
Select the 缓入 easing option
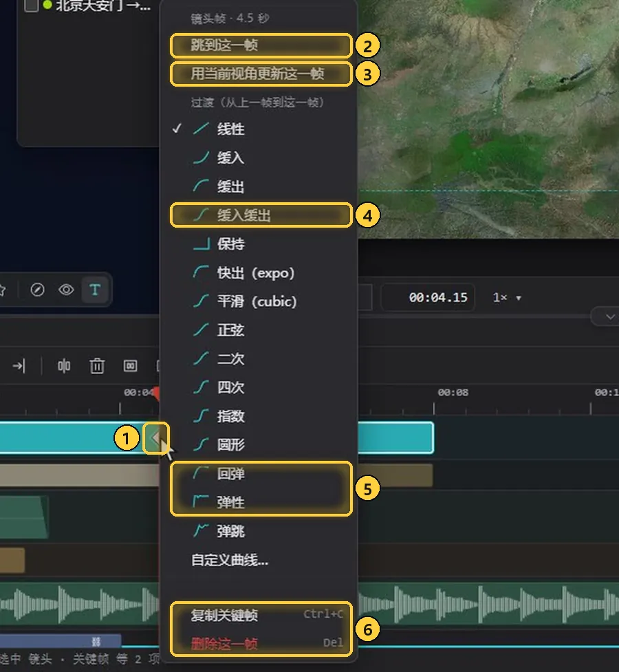pyautogui.click(x=259, y=158)
